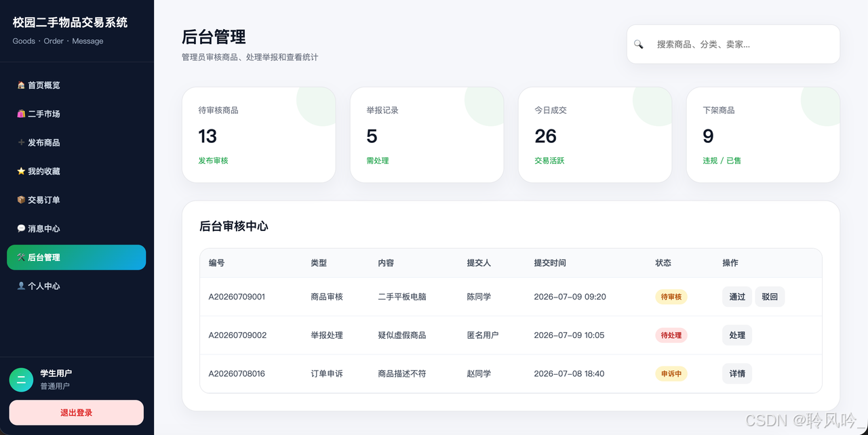The height and width of the screenshot is (435, 868).
Task: Click the time 2026-07-09 09:20
Action: pos(570,297)
